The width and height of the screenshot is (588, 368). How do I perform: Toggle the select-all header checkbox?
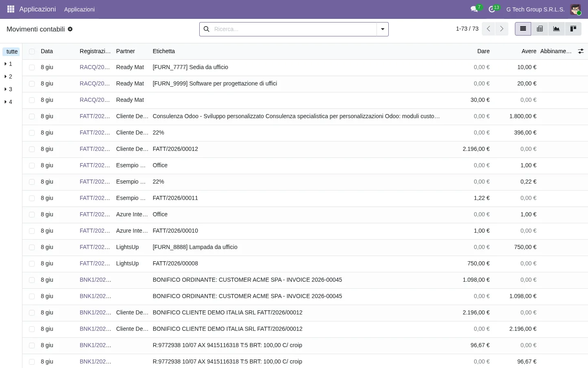coord(32,52)
